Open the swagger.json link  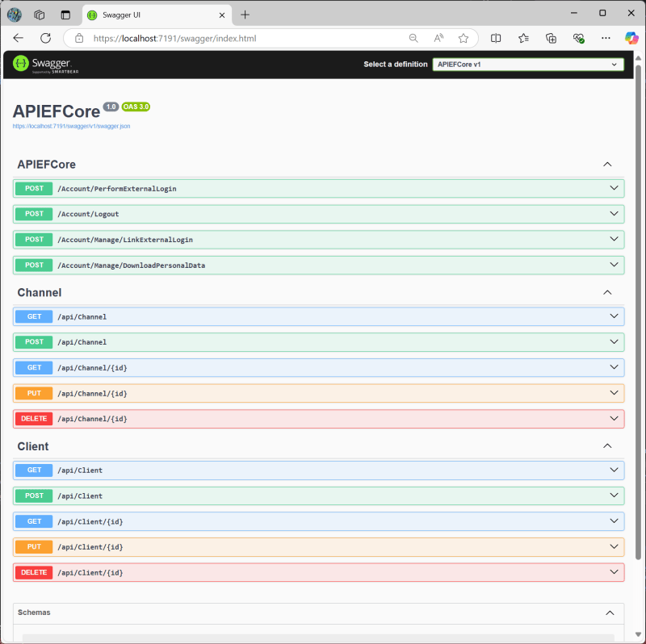tap(71, 126)
